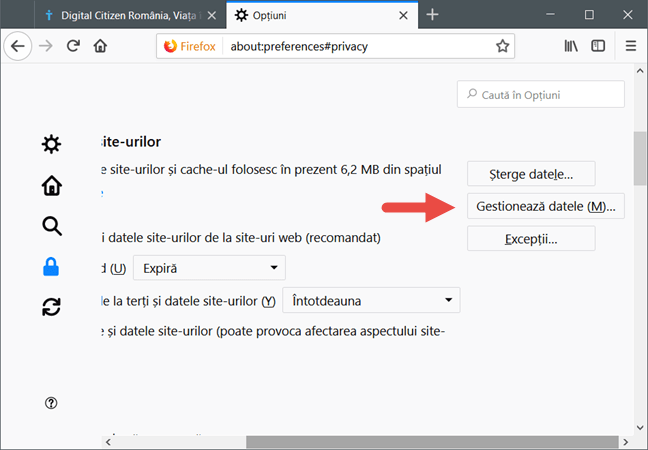
Task: Focus the Caută în Opțiuni search field
Action: click(x=541, y=94)
